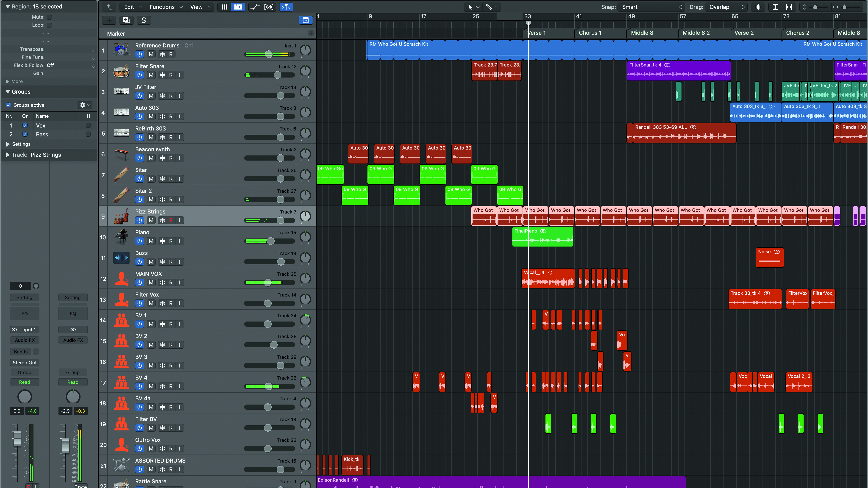
Task: Click the Flex mode toolbar icon
Action: (x=269, y=7)
